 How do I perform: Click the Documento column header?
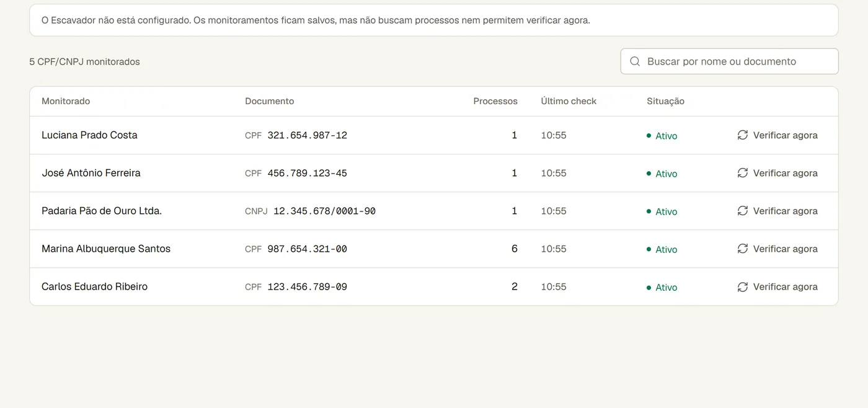pos(269,101)
